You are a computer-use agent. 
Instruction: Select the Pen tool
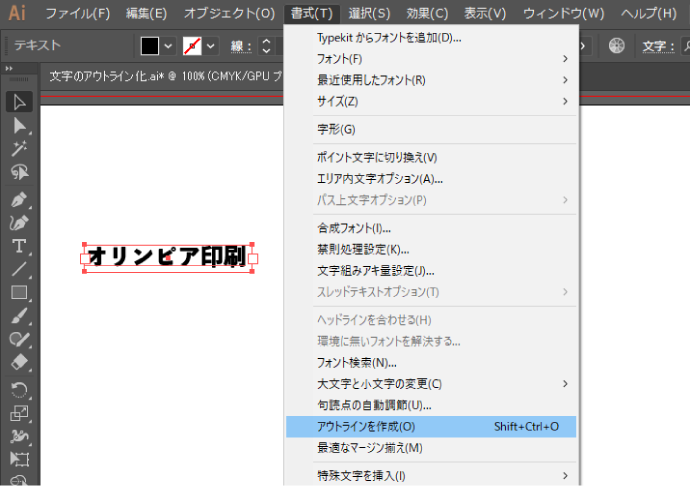tap(19, 200)
